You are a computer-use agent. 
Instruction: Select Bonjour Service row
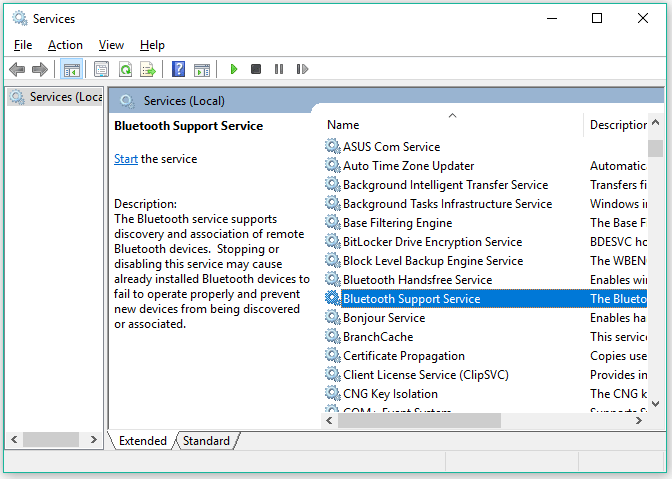485,318
